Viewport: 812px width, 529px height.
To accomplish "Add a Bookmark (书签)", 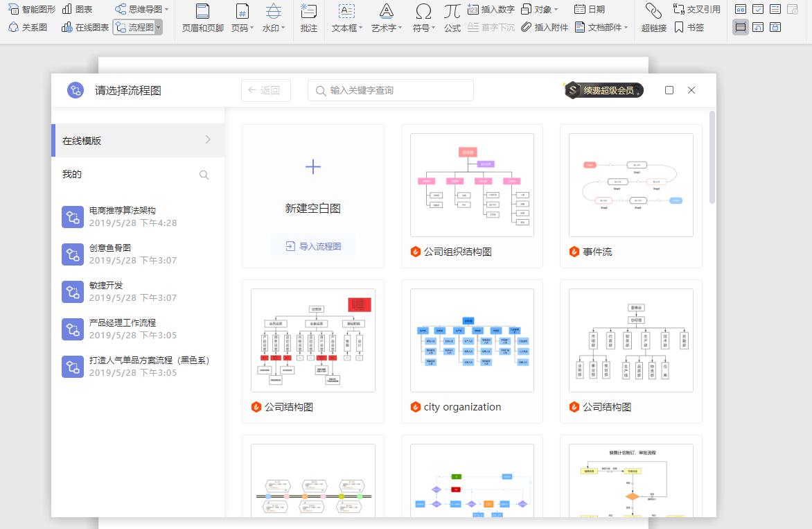I will click(x=689, y=28).
